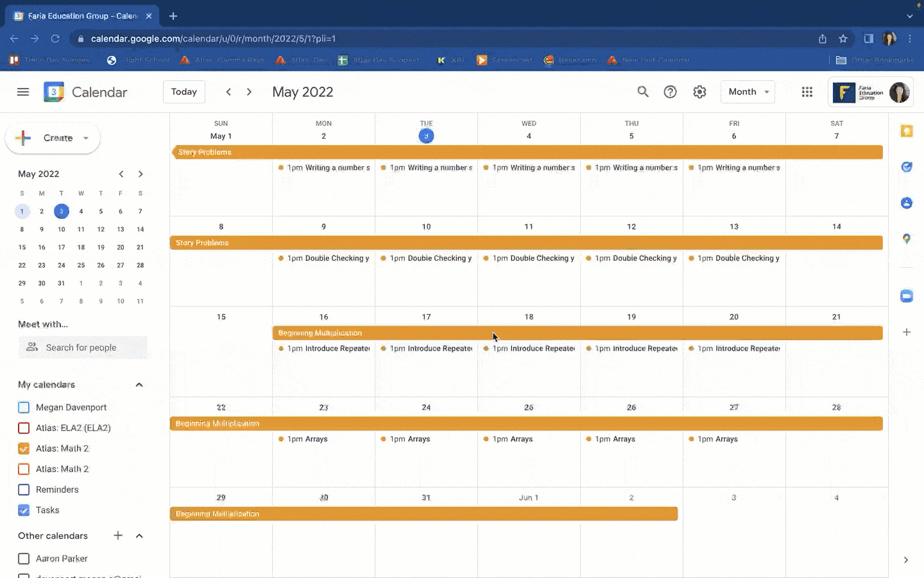Click the Today button
924x578 pixels.
pyautogui.click(x=184, y=92)
